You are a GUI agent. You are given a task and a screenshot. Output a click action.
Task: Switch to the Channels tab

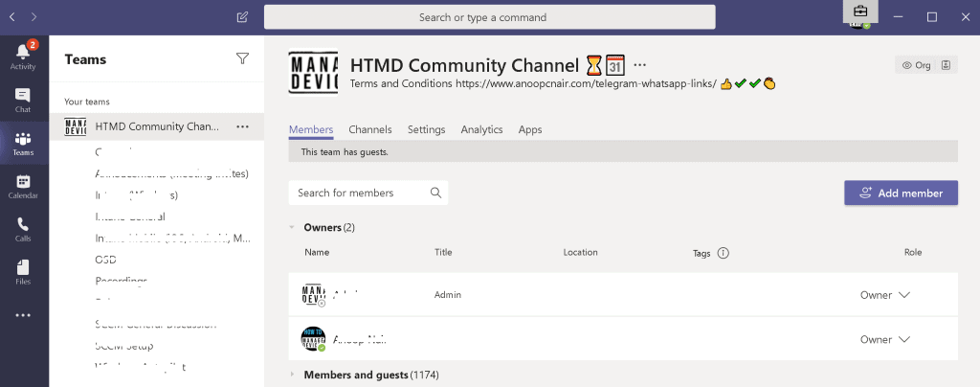point(370,129)
